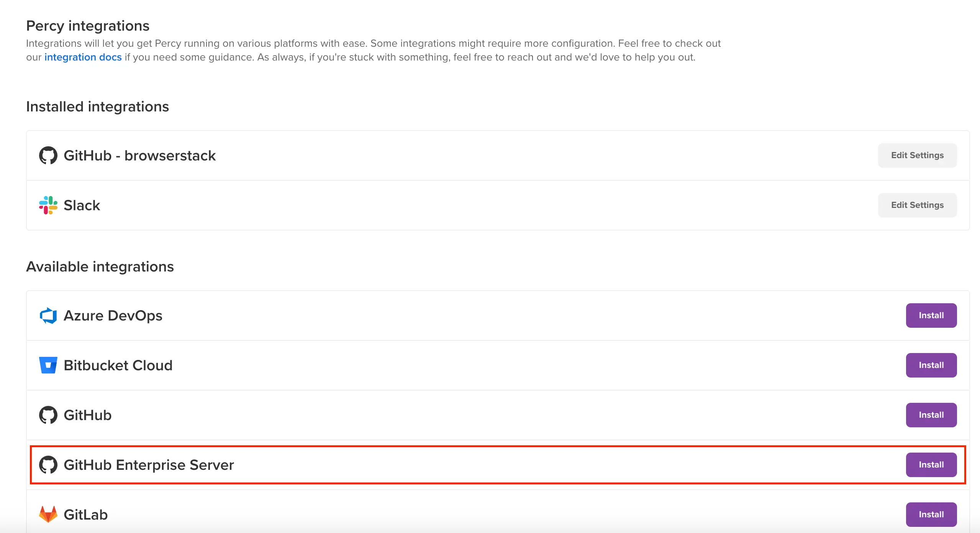
Task: Click the GitHub - browserstack integration name
Action: tap(139, 155)
